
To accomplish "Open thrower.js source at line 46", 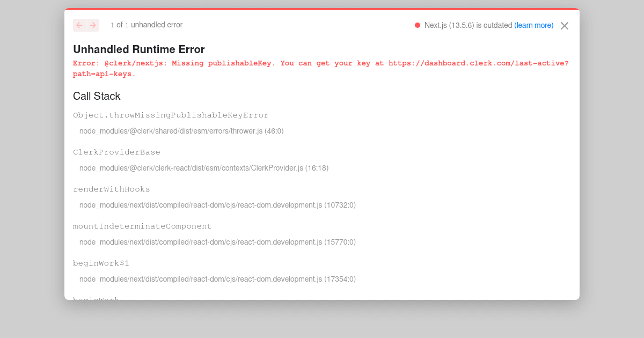I will click(181, 130).
